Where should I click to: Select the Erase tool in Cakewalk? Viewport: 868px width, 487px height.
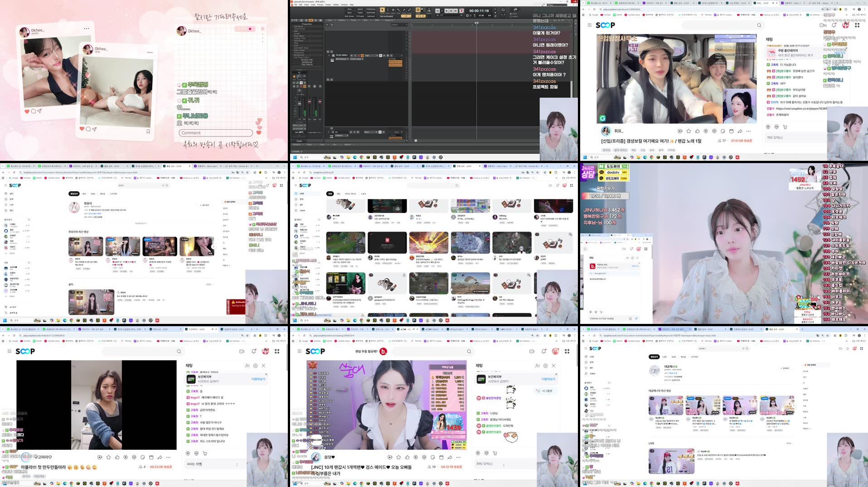coord(409,10)
